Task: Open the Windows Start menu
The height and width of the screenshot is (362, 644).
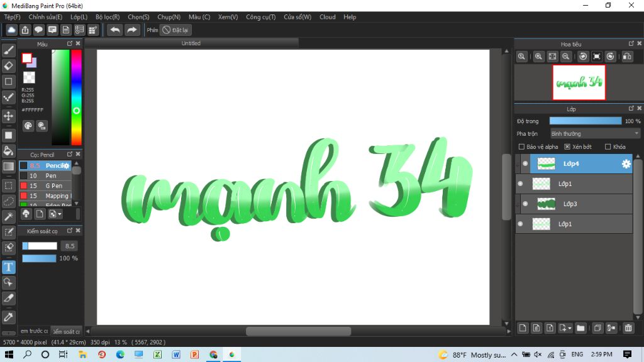Action: tap(9, 354)
